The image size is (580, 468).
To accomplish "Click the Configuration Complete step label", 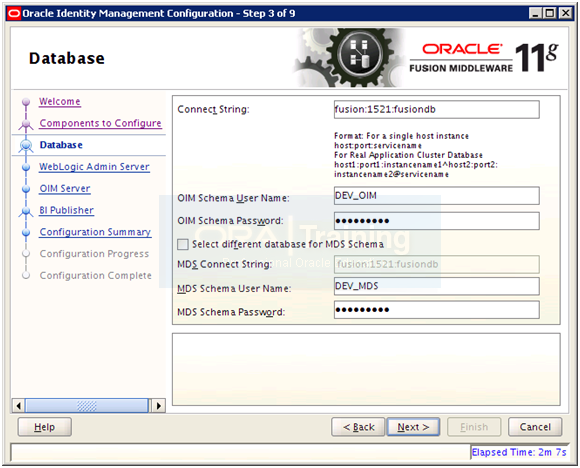I will (95, 276).
